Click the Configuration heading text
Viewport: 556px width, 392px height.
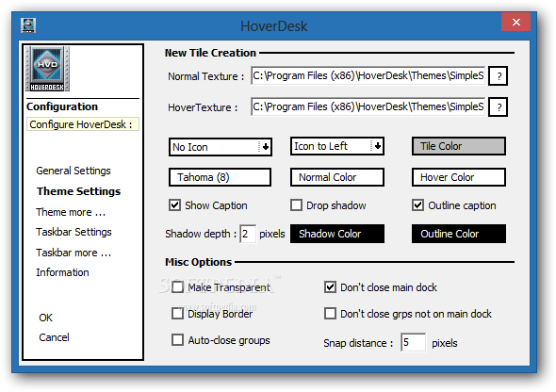coord(62,106)
